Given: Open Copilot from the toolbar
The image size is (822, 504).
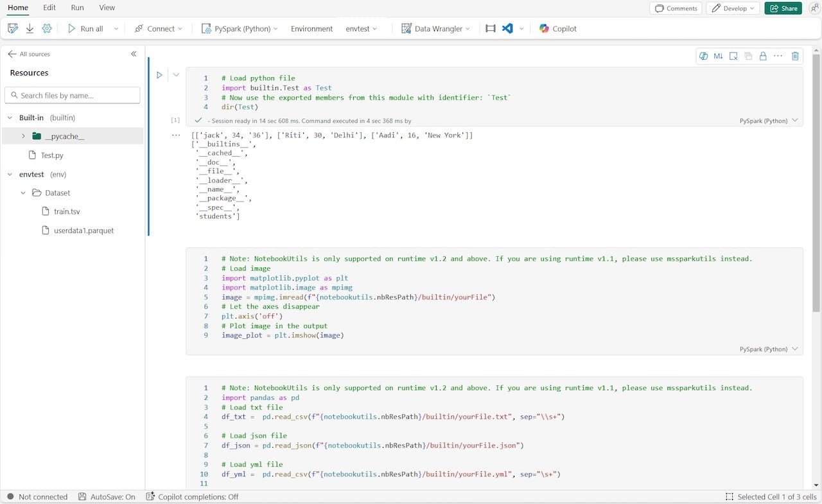Looking at the screenshot, I should pos(557,28).
